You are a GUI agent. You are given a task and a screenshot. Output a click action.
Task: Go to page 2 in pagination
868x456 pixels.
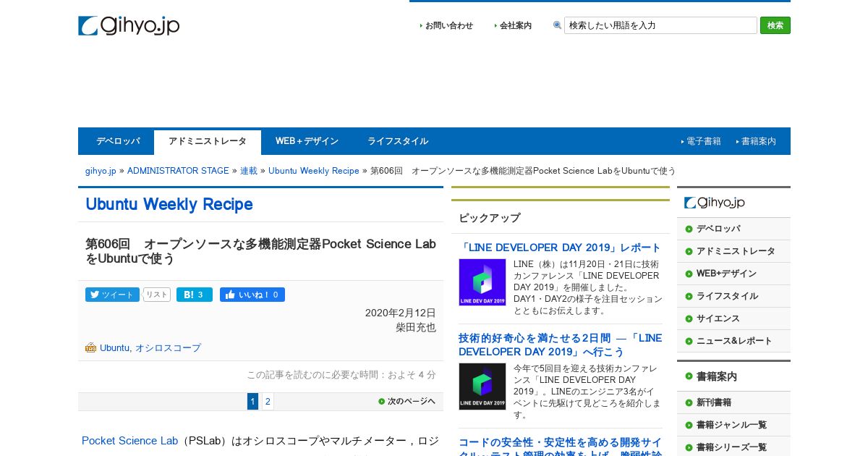(x=268, y=402)
